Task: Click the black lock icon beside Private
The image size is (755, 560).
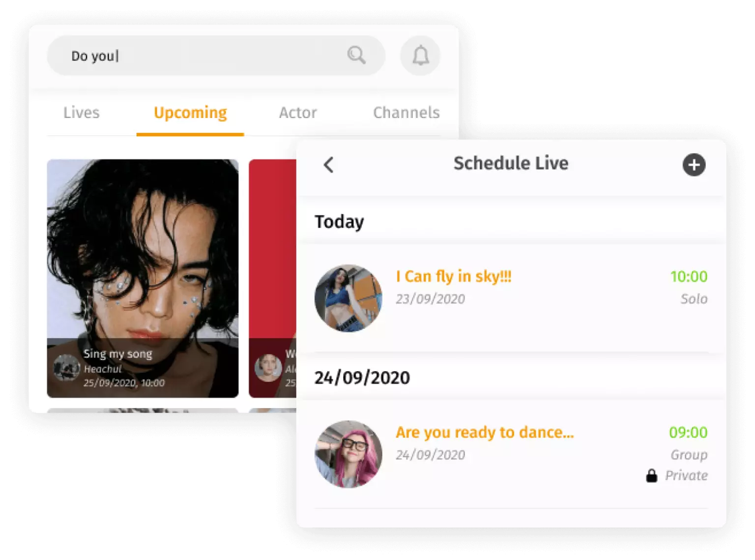Action: click(x=651, y=475)
